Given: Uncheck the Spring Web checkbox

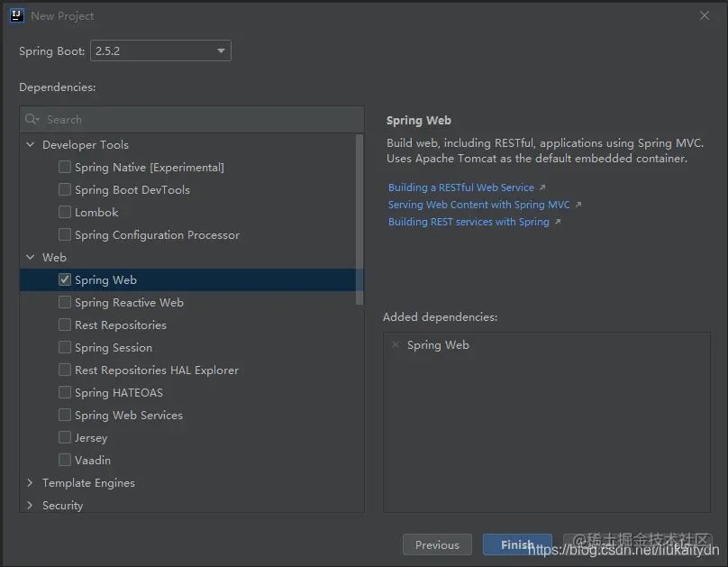Looking at the screenshot, I should click(65, 279).
